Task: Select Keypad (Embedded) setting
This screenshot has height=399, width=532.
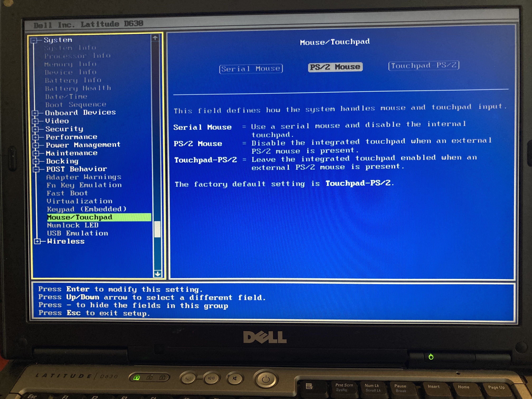Action: click(87, 209)
